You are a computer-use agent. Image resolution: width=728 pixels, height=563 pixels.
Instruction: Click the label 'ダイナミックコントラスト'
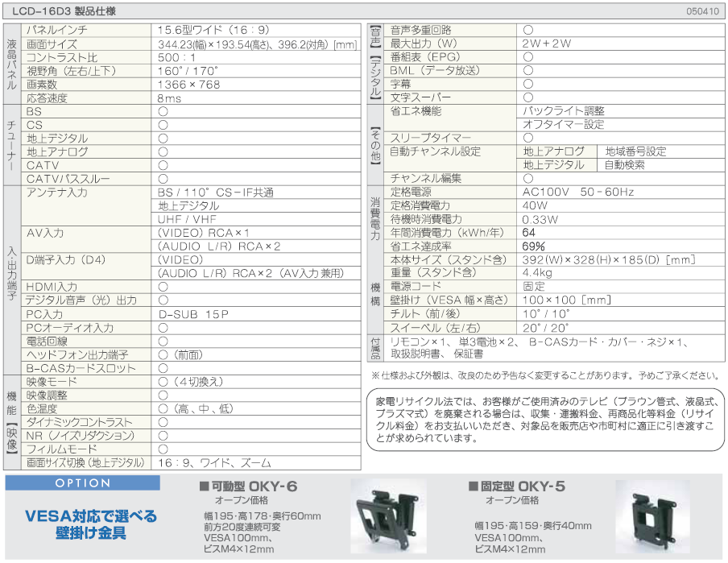[x=80, y=422]
